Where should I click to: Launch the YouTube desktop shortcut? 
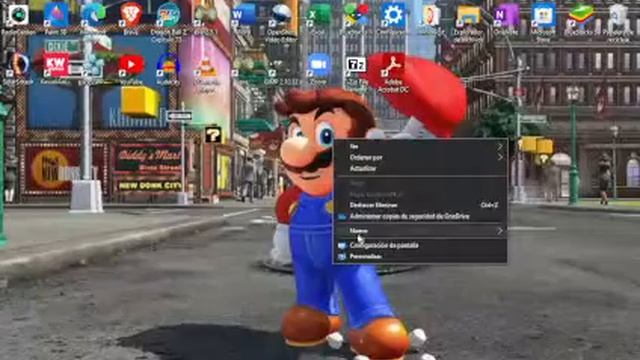(131, 68)
